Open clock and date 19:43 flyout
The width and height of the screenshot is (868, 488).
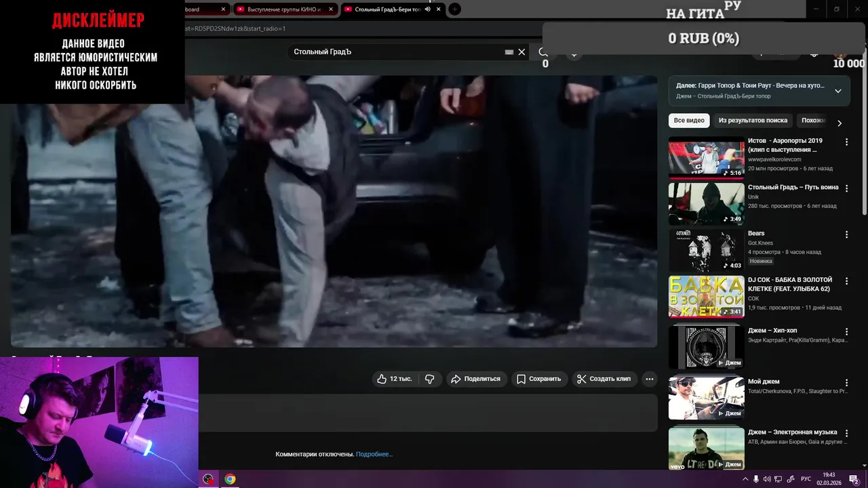pyautogui.click(x=829, y=479)
